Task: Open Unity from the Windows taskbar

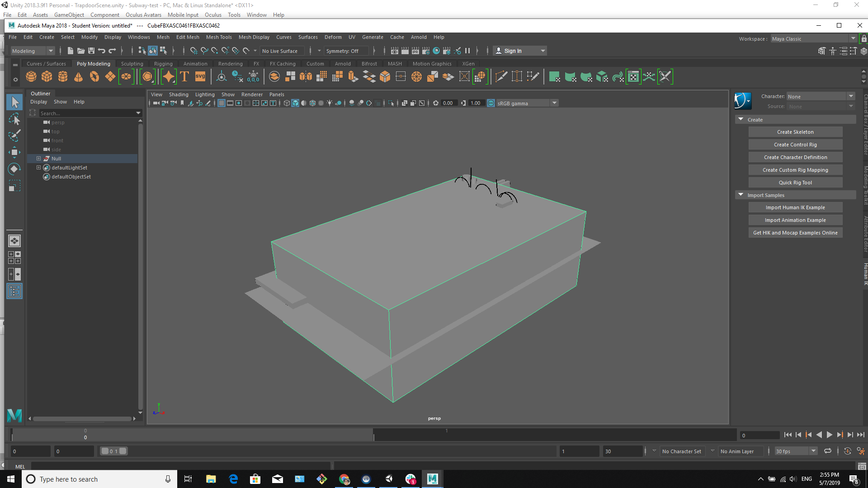Action: [389, 479]
